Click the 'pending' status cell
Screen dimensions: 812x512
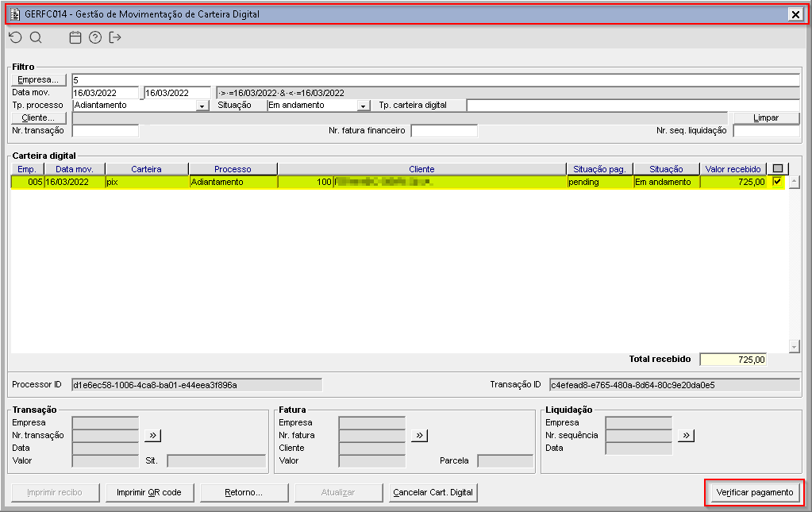pos(600,183)
